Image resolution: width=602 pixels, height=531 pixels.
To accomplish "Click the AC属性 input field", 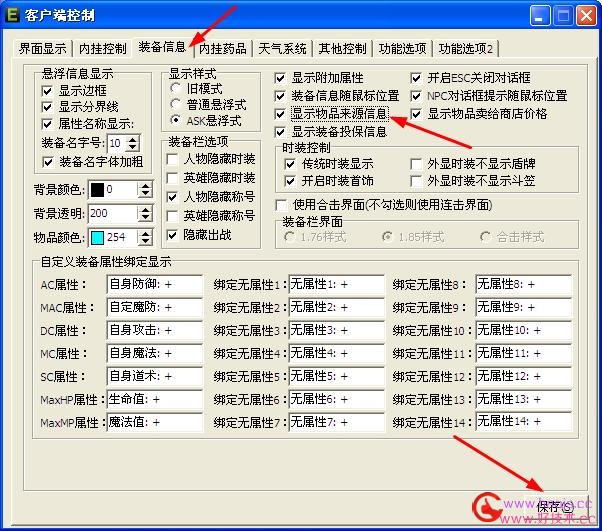I will (154, 285).
